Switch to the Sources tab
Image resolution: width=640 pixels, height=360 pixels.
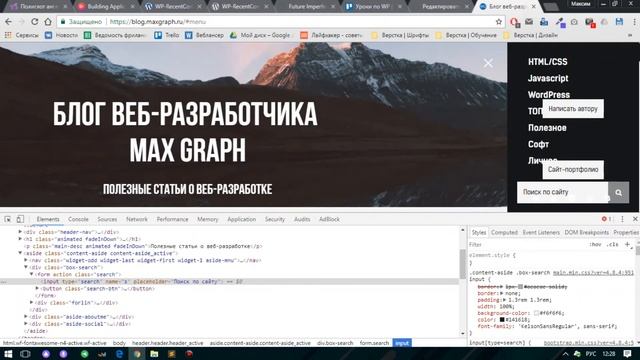[107, 219]
